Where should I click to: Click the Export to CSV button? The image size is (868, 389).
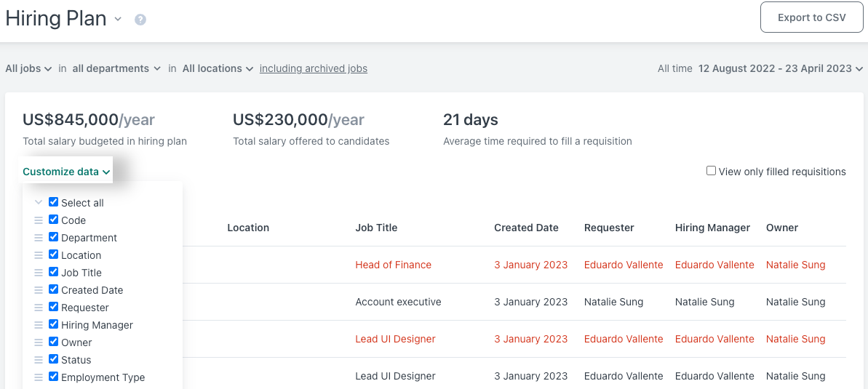(811, 17)
